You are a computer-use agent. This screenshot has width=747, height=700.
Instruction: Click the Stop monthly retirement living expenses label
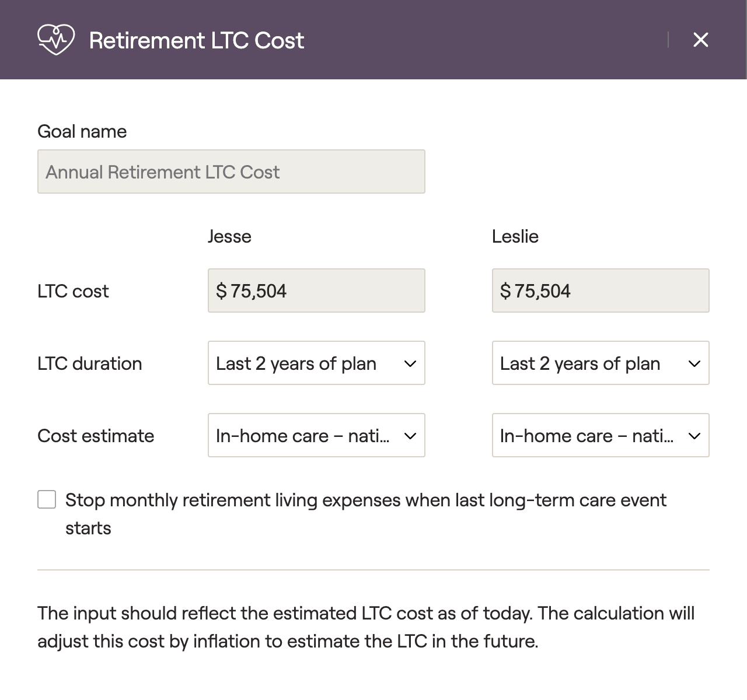[365, 501]
